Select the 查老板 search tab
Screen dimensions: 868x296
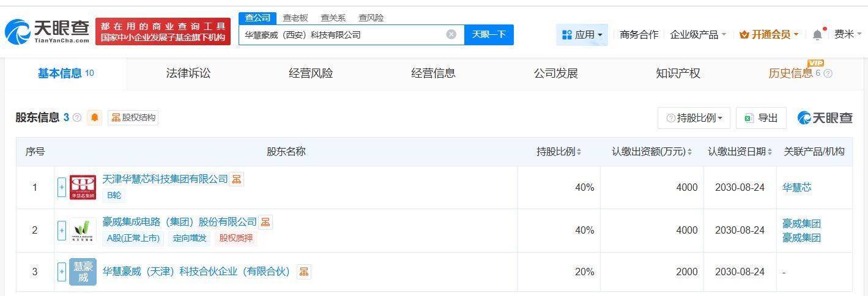[295, 18]
